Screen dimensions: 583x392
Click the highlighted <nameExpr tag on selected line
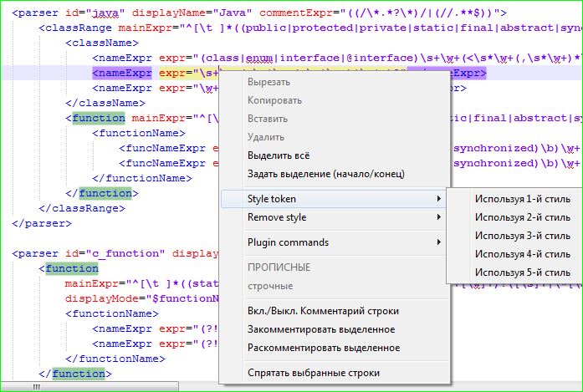tap(122, 74)
